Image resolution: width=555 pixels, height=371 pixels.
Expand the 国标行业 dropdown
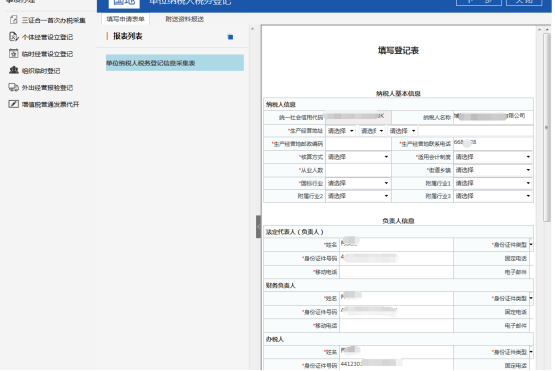point(358,183)
